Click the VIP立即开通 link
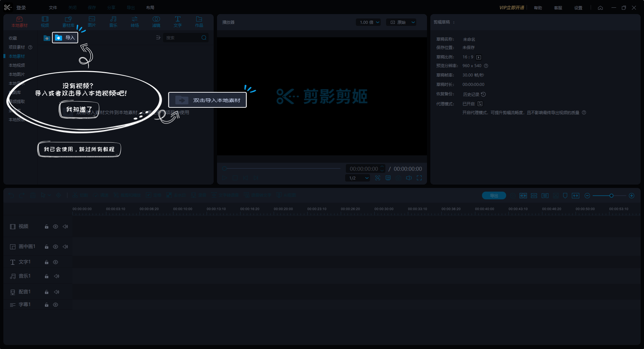644x349 pixels. tap(512, 8)
